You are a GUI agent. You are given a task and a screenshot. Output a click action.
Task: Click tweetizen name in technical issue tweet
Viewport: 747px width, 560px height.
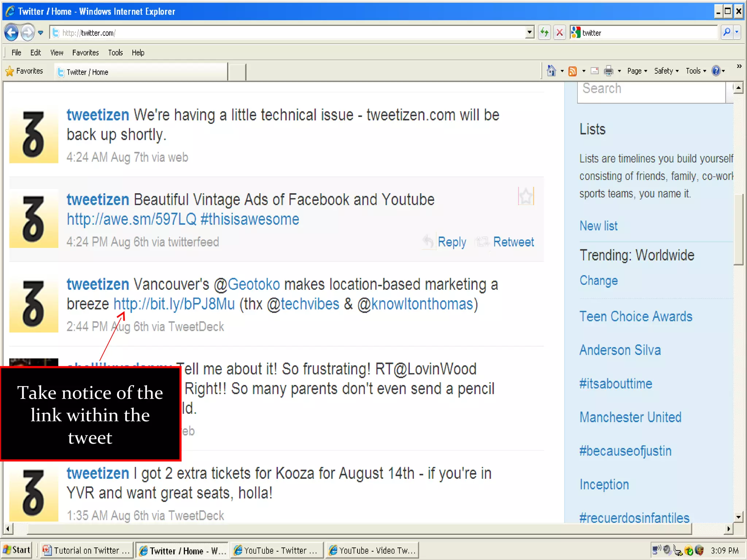click(x=98, y=115)
